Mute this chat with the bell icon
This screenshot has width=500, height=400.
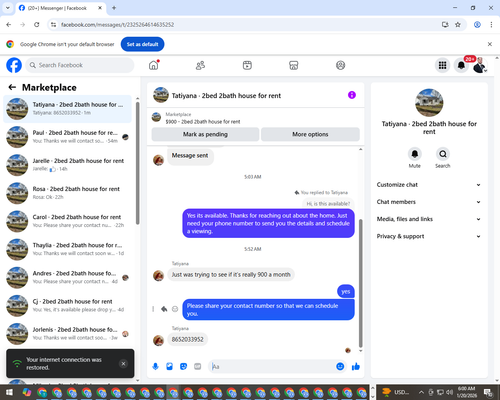[x=415, y=154]
